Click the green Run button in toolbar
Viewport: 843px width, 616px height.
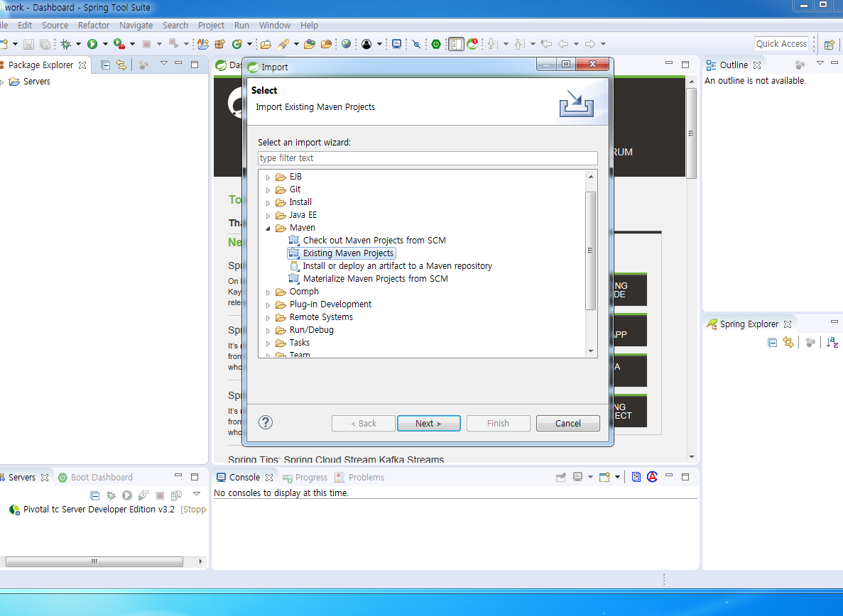(92, 44)
